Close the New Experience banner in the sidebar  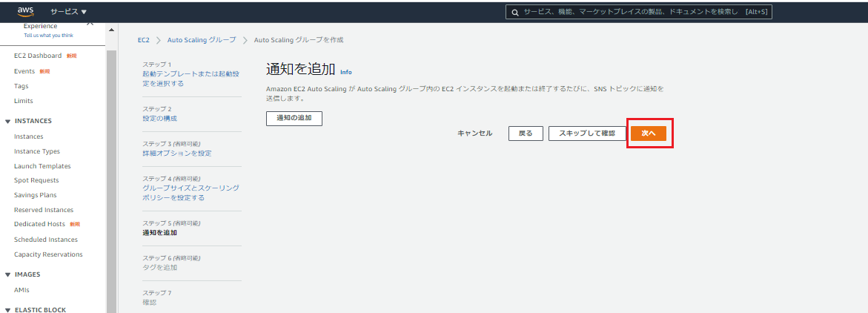[x=90, y=24]
